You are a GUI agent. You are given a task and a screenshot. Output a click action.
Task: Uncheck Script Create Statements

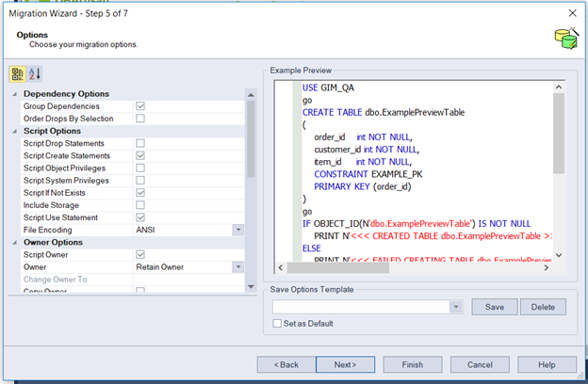[x=140, y=155]
